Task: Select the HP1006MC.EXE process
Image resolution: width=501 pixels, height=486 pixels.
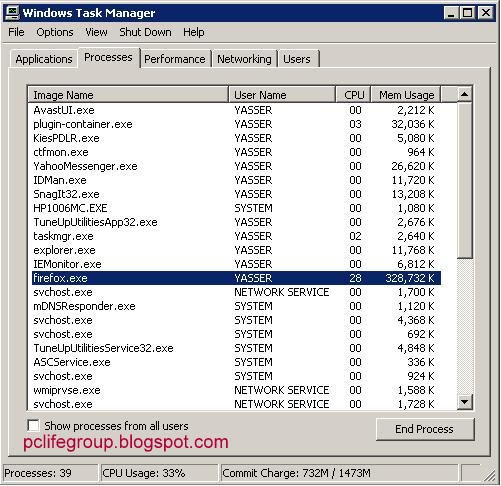Action: pos(236,208)
